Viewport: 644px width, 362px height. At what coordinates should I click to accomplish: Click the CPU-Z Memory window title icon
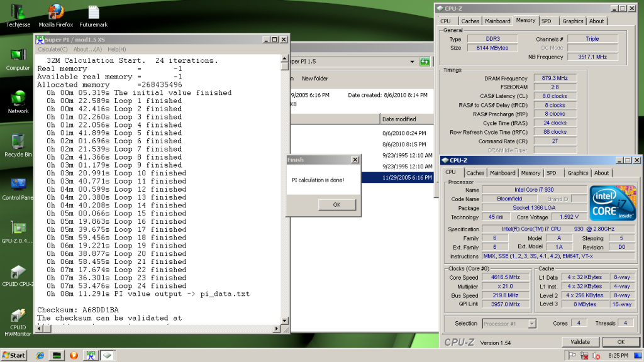pyautogui.click(x=440, y=8)
